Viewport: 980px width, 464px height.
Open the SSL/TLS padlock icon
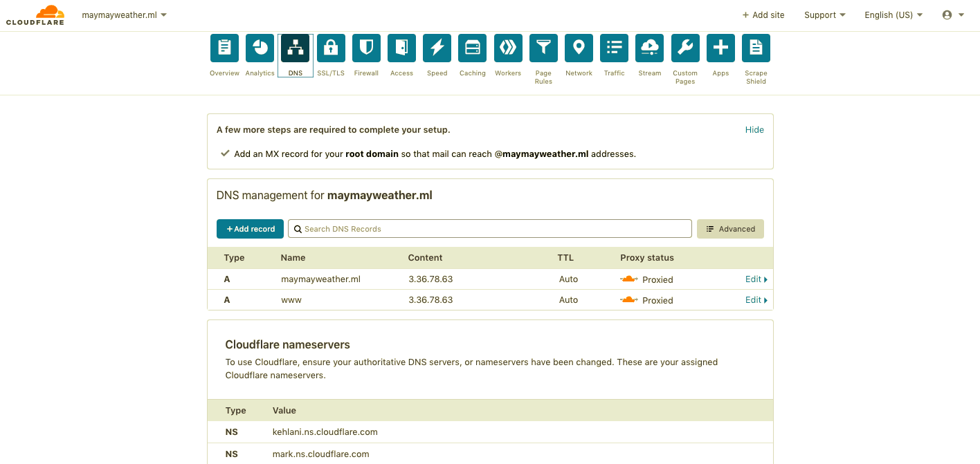(331, 48)
